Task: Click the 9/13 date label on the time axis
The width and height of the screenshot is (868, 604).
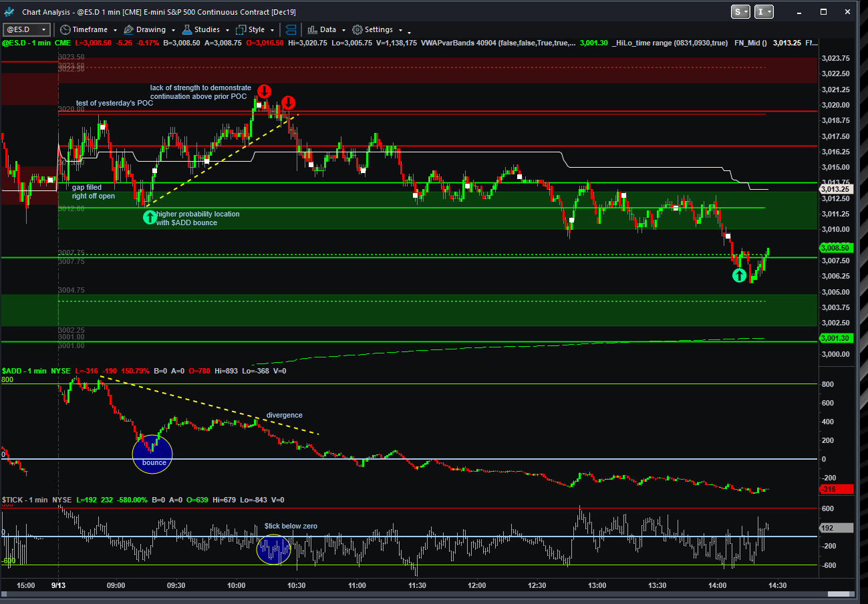Action: (x=59, y=585)
